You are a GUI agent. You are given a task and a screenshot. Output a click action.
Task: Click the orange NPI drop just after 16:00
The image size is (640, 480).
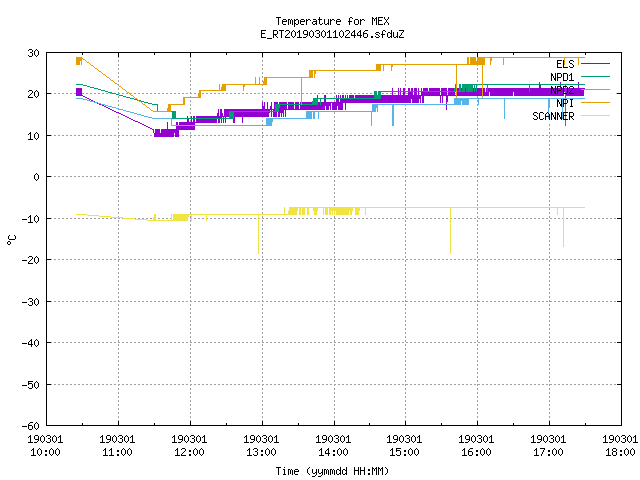(482, 80)
